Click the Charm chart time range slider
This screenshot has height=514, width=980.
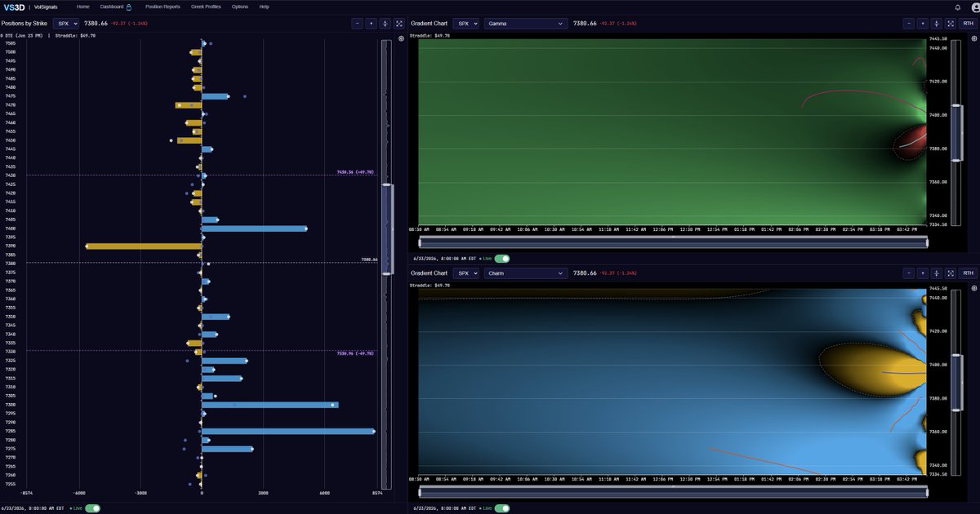674,492
